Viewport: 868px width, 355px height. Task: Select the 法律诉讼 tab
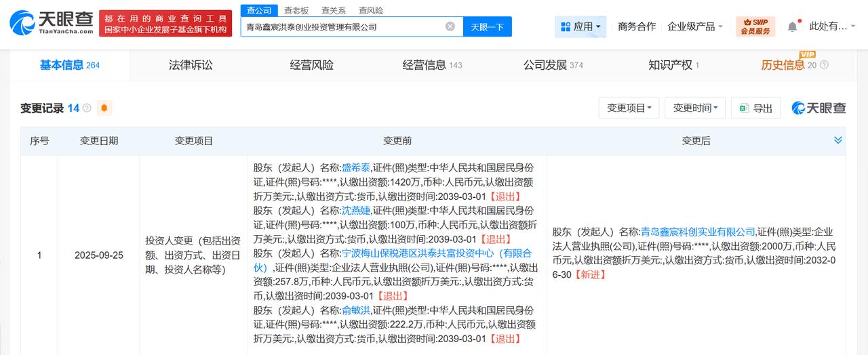191,65
